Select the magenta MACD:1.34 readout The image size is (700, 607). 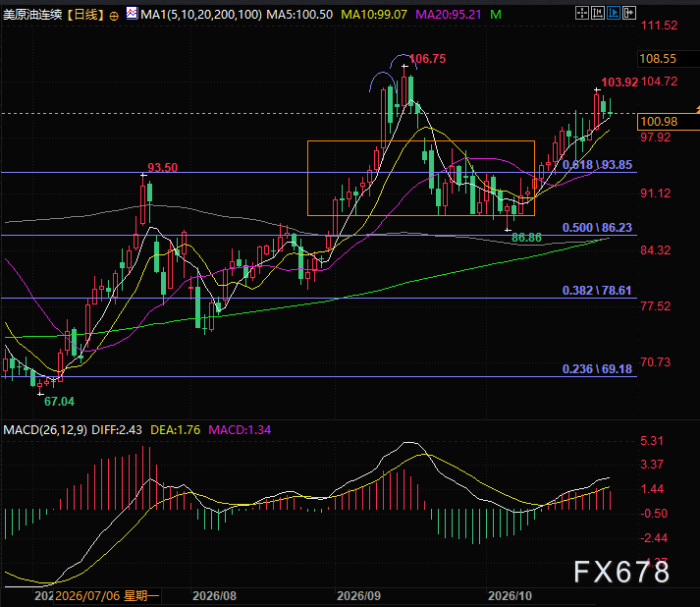[240, 430]
